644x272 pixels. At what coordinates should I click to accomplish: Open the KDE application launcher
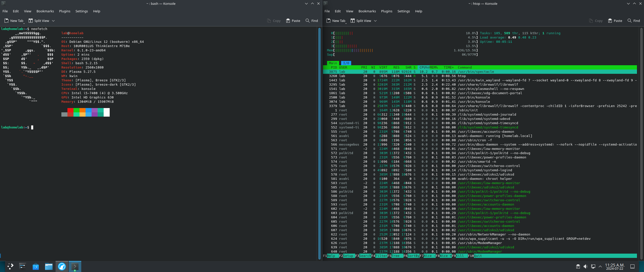10,266
